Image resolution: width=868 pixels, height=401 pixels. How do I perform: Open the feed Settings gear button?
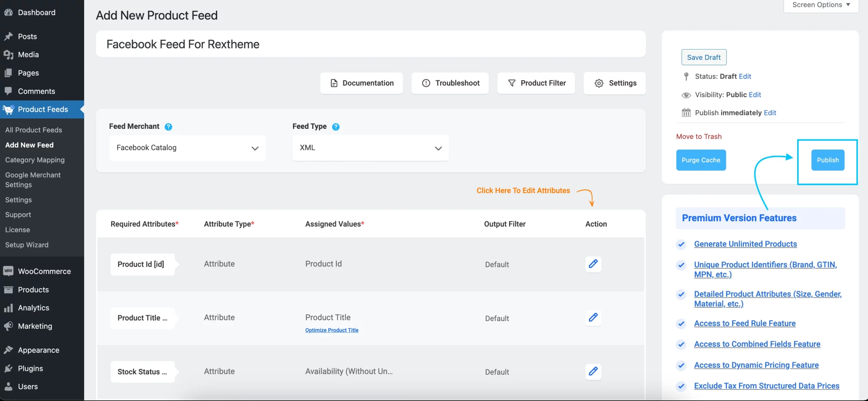(x=615, y=83)
